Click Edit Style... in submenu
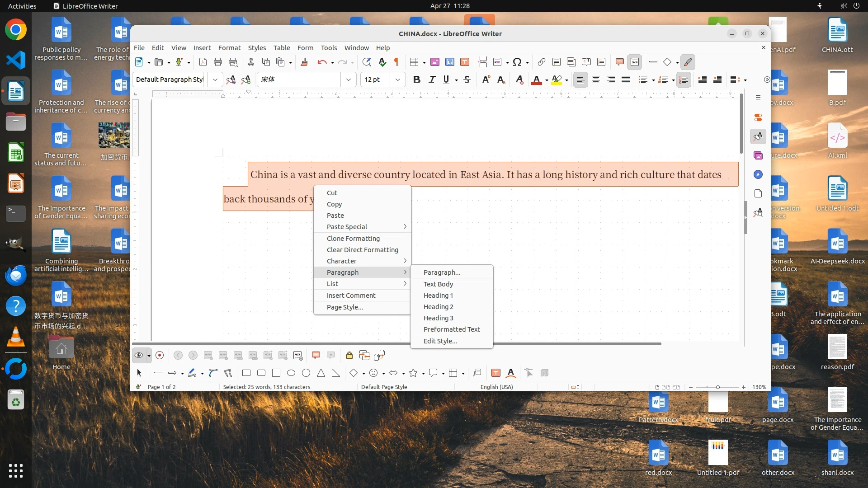 coord(440,341)
